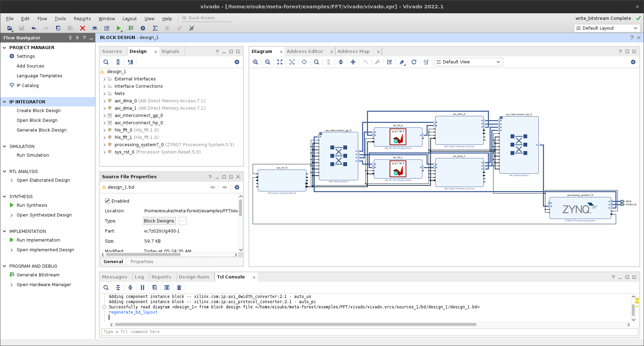The width and height of the screenshot is (644, 346).
Task: Expand the processing_system7_0 tree node
Action: pos(104,145)
